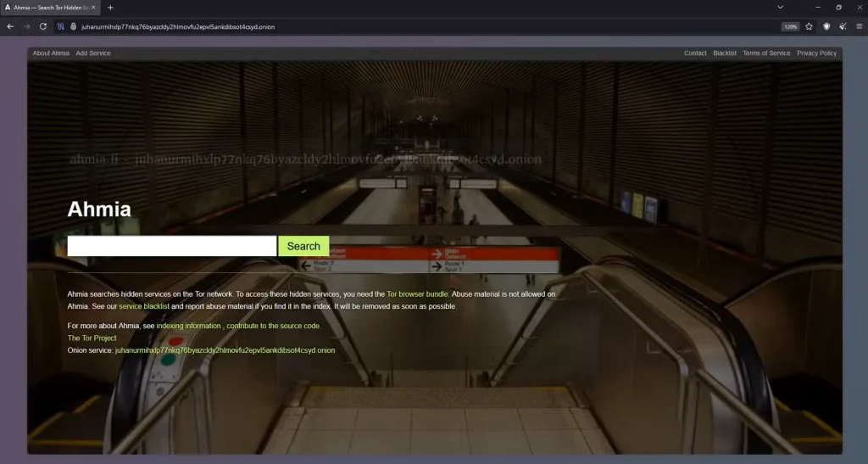The width and height of the screenshot is (868, 464).
Task: Open the security level shield icon
Action: 826,26
